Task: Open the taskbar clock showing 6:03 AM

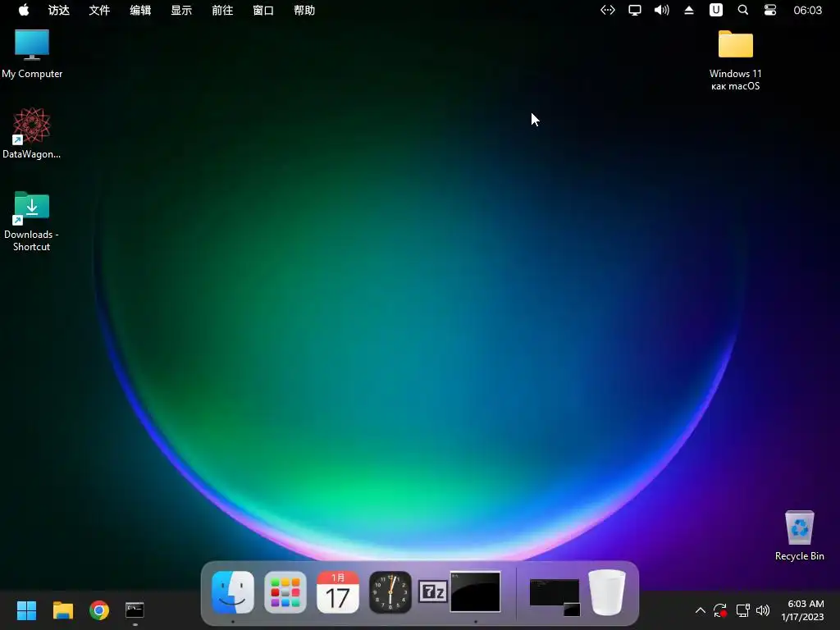Action: (802, 610)
